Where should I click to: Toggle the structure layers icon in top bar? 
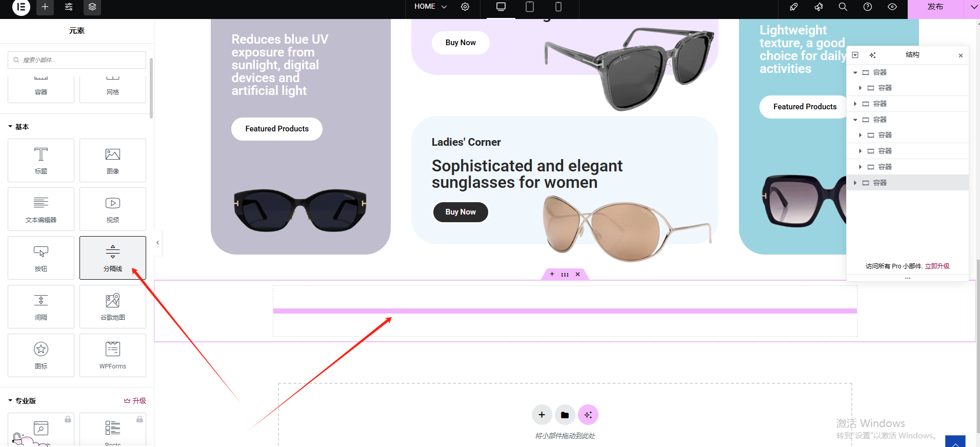coord(92,7)
